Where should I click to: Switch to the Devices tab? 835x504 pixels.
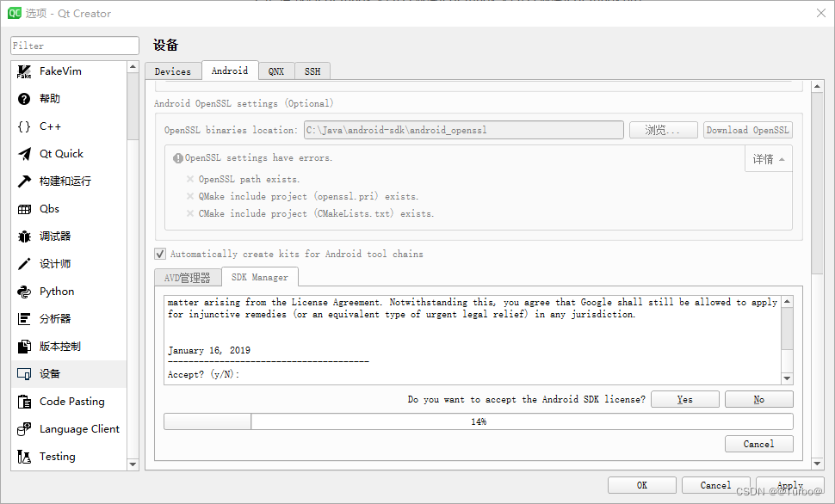pyautogui.click(x=172, y=71)
